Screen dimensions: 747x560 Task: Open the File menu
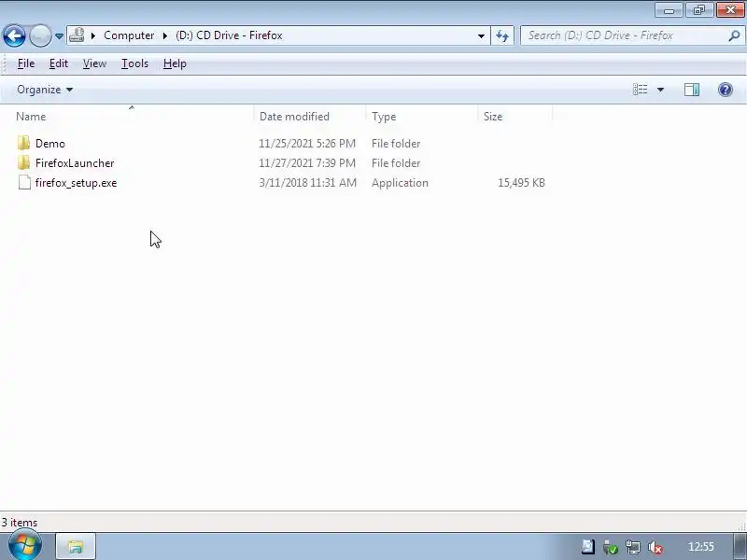(26, 63)
